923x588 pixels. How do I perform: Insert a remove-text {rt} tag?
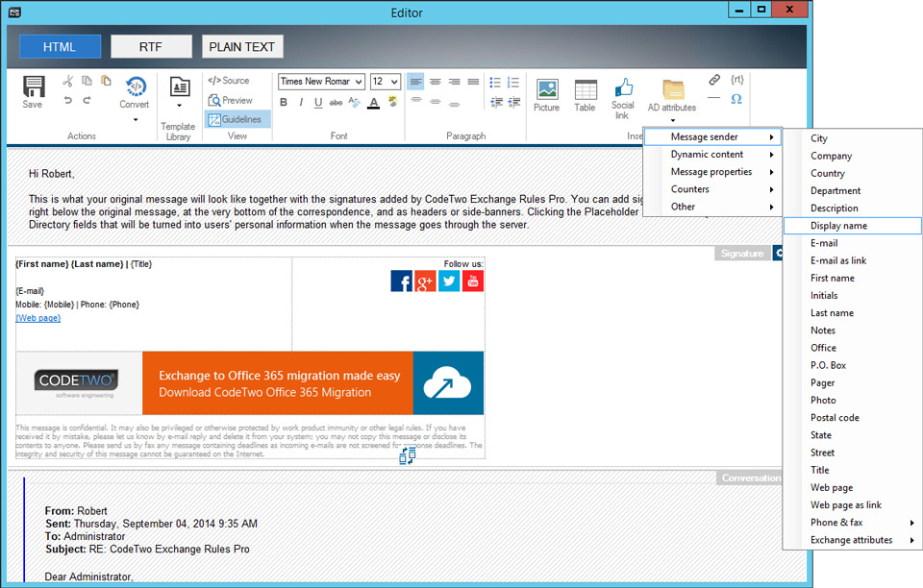pos(737,80)
